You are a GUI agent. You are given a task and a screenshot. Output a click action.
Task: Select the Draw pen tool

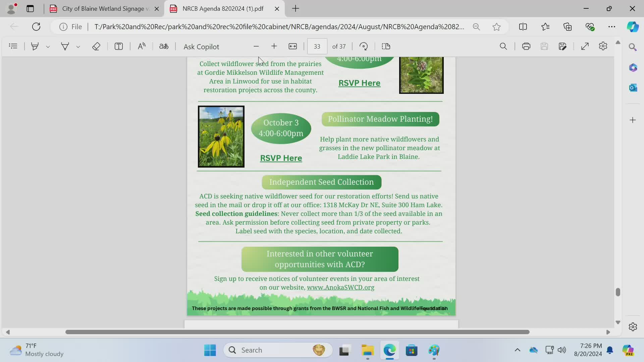(65, 46)
